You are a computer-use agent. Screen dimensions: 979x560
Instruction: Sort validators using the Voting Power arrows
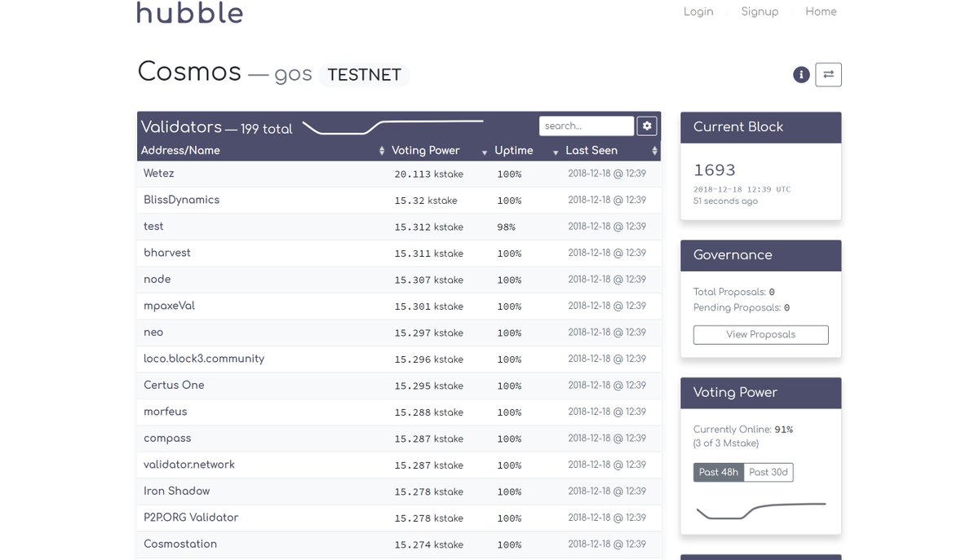[482, 151]
